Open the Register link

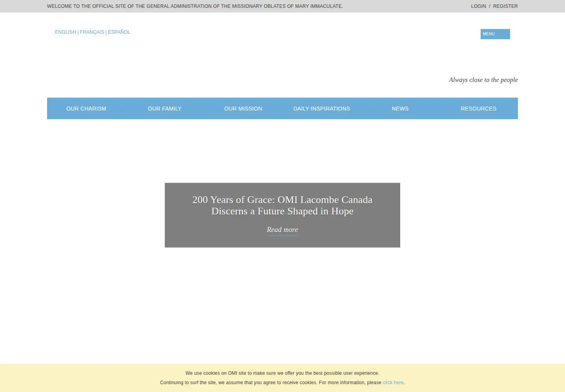pos(505,6)
